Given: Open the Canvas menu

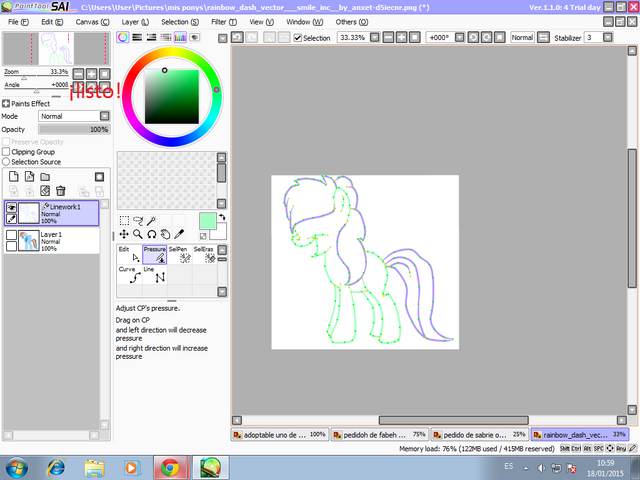Looking at the screenshot, I should coord(92,22).
